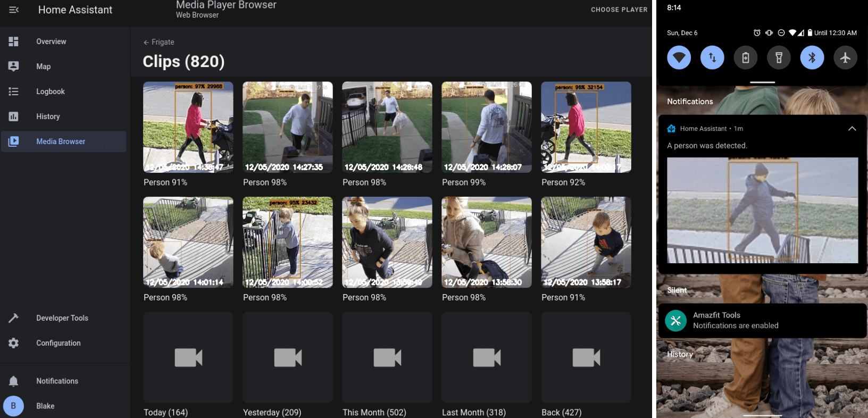Play the 14:26:07 Person 99% clip
Viewport: 868px width, 418px height.
487,127
